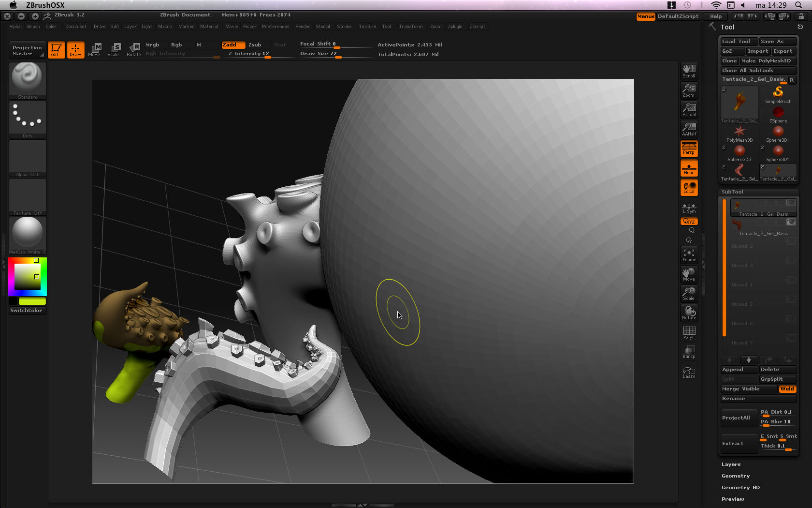The image size is (812, 508).
Task: Click the right shelf Rotate view icon
Action: (689, 313)
